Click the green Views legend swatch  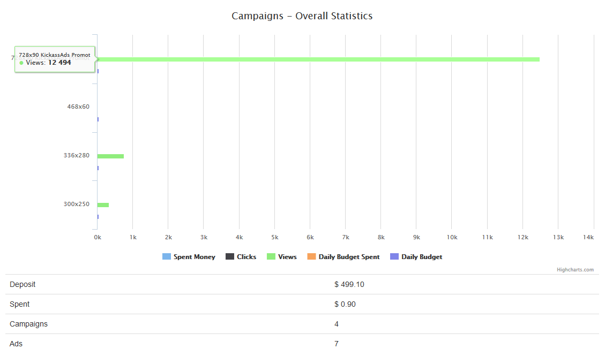click(271, 257)
